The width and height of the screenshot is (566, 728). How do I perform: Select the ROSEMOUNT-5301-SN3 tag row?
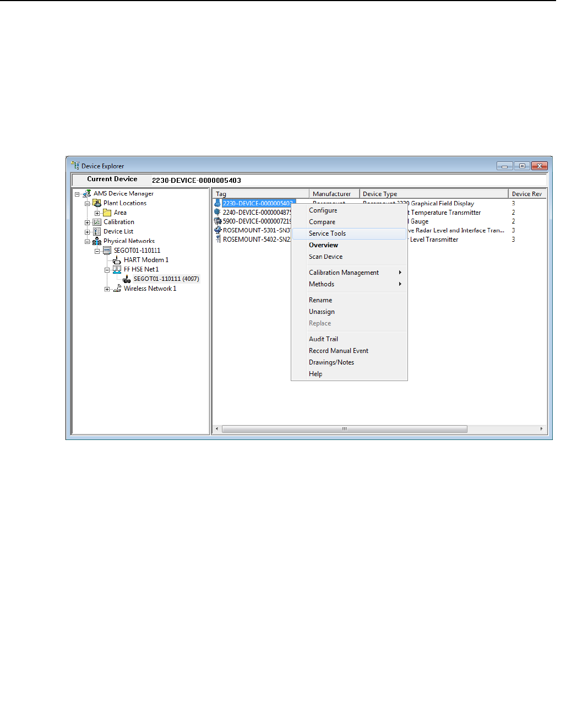[257, 230]
